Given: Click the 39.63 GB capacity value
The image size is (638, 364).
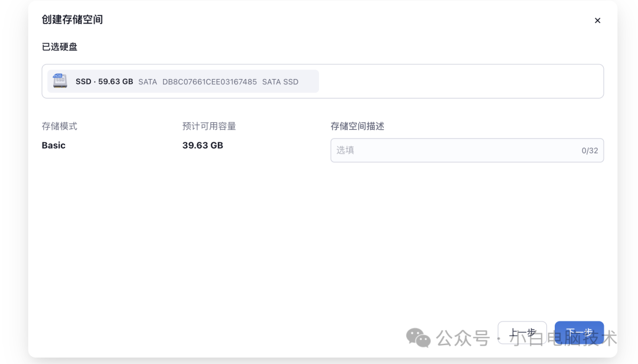Looking at the screenshot, I should 202,145.
